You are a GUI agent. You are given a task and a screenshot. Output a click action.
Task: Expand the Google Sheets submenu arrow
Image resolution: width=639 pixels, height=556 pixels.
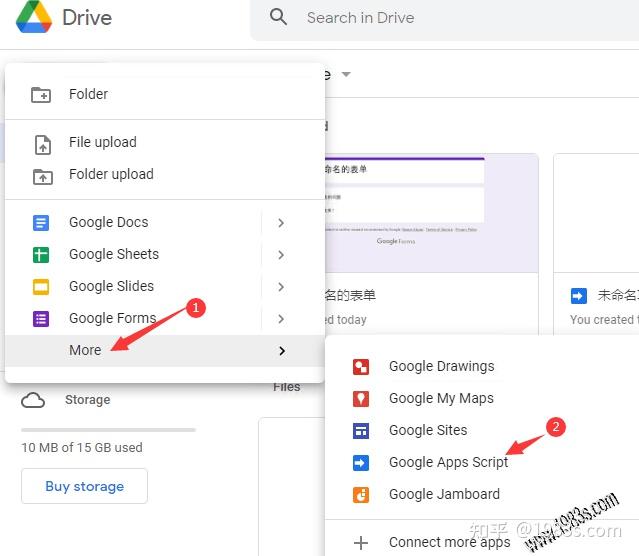point(281,255)
